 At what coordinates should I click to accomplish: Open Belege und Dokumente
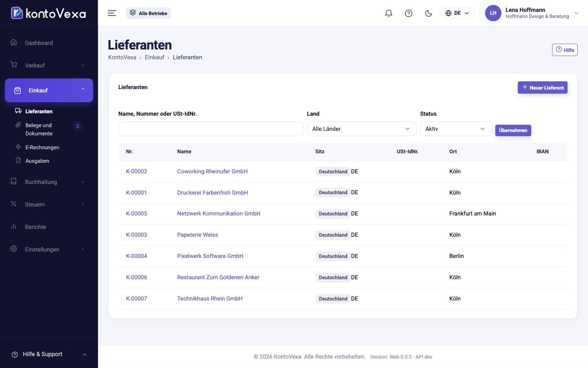(x=49, y=129)
